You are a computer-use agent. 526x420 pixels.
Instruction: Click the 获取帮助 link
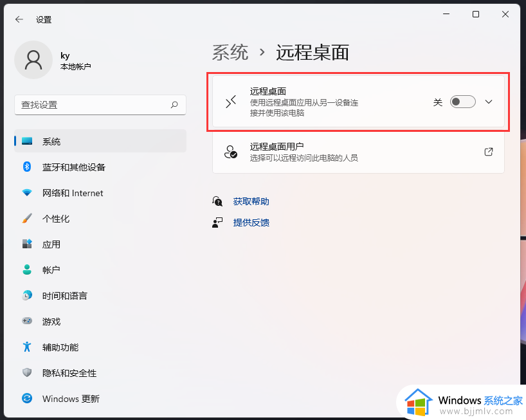click(251, 201)
